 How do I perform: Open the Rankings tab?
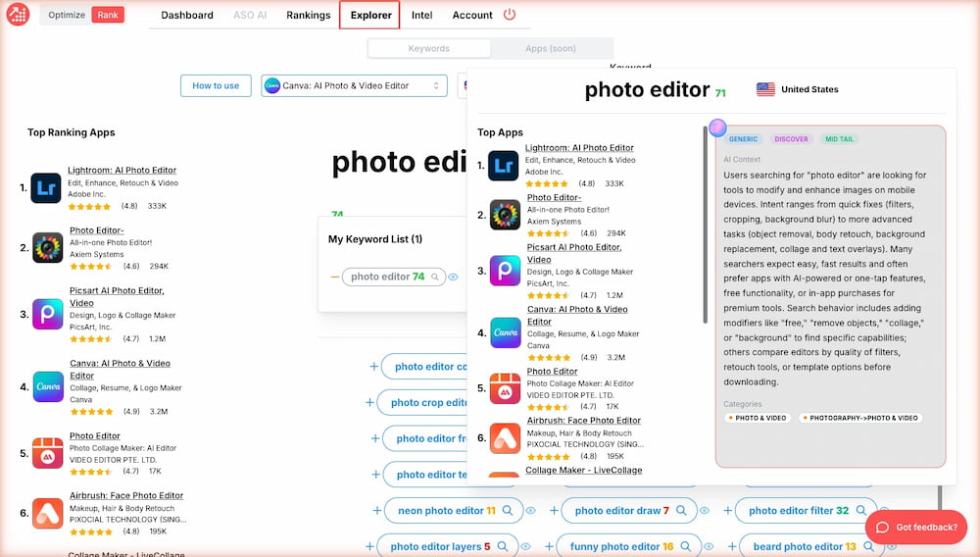tap(308, 15)
